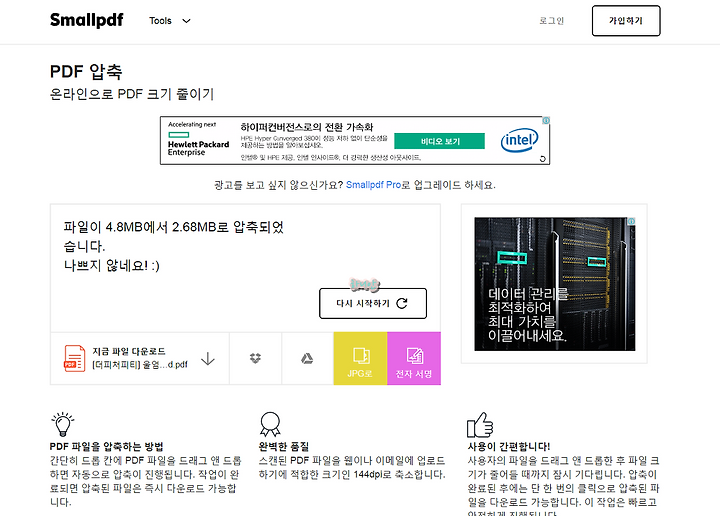Convert to JPG with yellow tile
The width and height of the screenshot is (720, 516).
pyautogui.click(x=360, y=359)
